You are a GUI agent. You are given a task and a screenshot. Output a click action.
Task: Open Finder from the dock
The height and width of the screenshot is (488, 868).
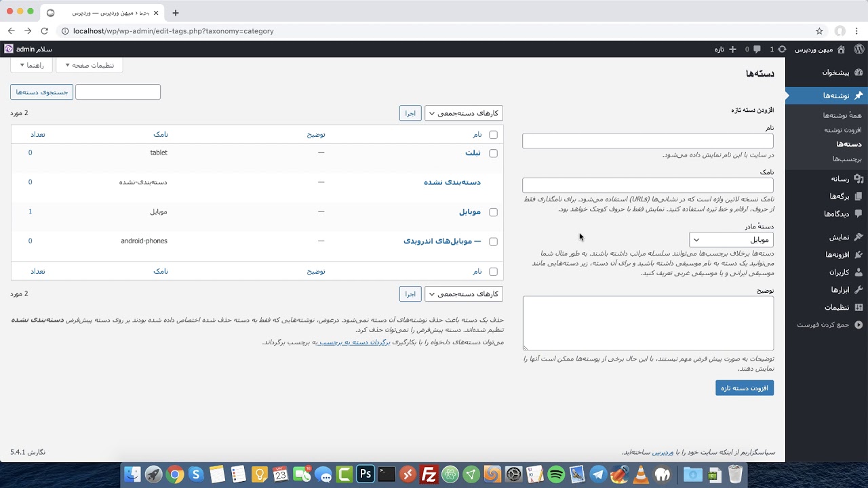tap(133, 474)
